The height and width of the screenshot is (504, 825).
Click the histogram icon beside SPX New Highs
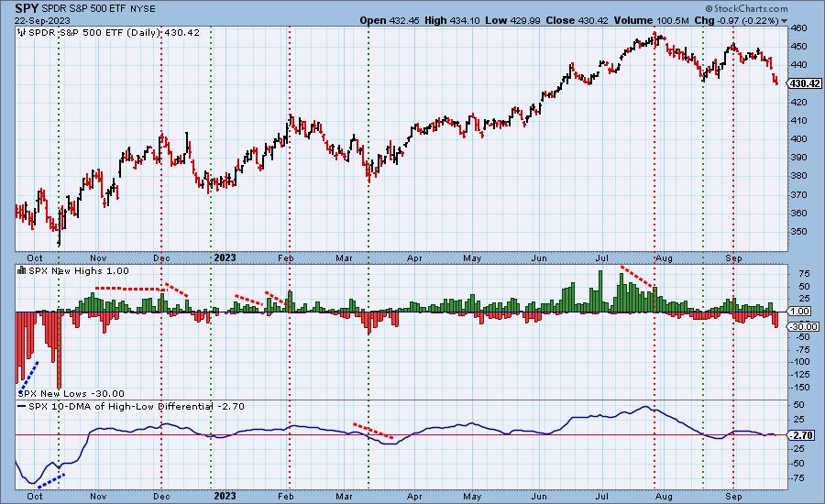tap(22, 270)
